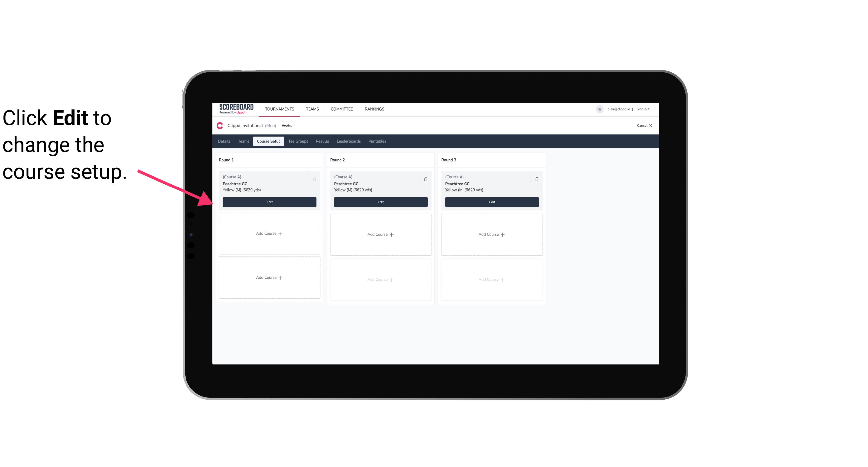Click the delete icon for Round 3
The width and height of the screenshot is (868, 467).
pos(536,178)
